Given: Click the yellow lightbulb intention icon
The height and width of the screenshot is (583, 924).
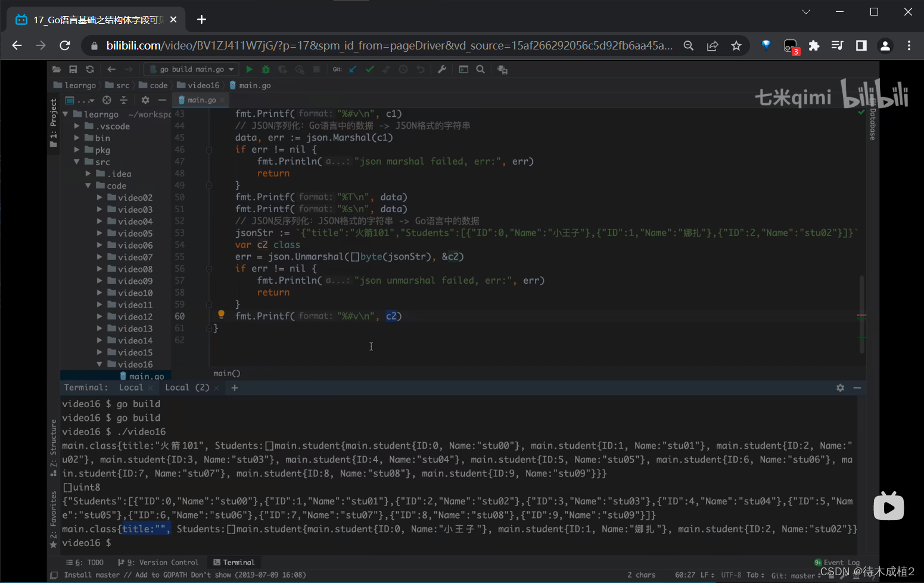Looking at the screenshot, I should coord(221,314).
